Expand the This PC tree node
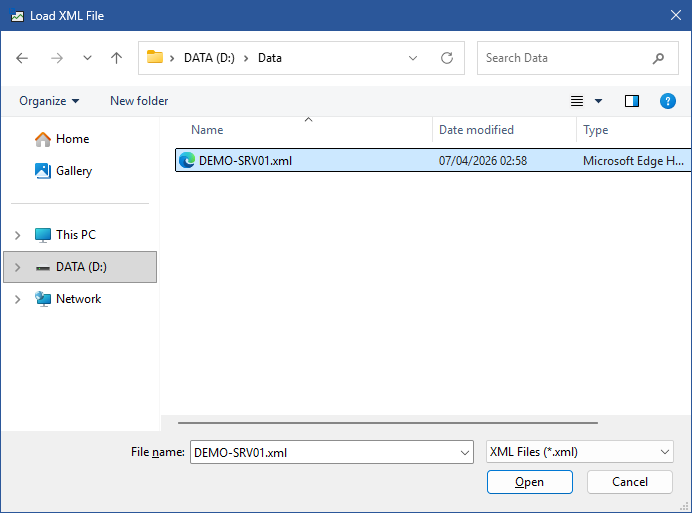The height and width of the screenshot is (513, 692). point(17,235)
